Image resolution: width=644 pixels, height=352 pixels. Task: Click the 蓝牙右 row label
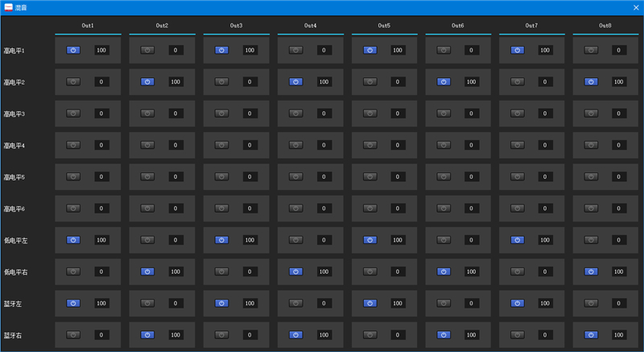(13, 335)
